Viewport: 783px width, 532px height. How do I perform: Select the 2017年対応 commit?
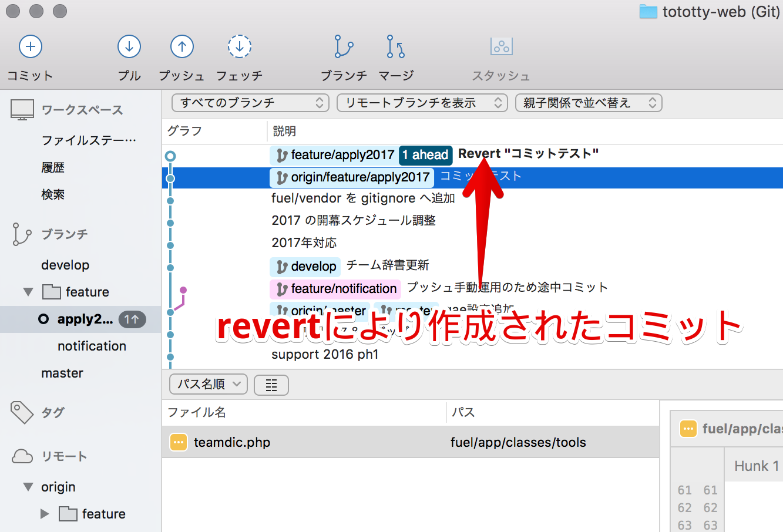pyautogui.click(x=304, y=243)
